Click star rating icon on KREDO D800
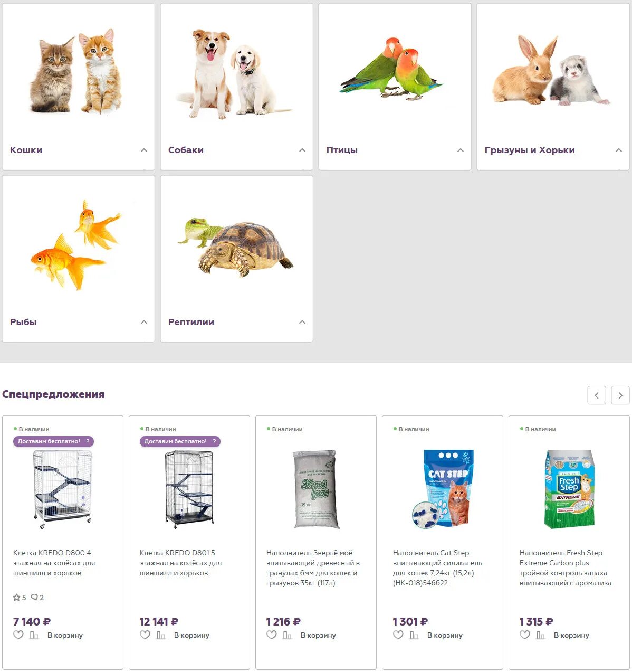 pyautogui.click(x=16, y=597)
